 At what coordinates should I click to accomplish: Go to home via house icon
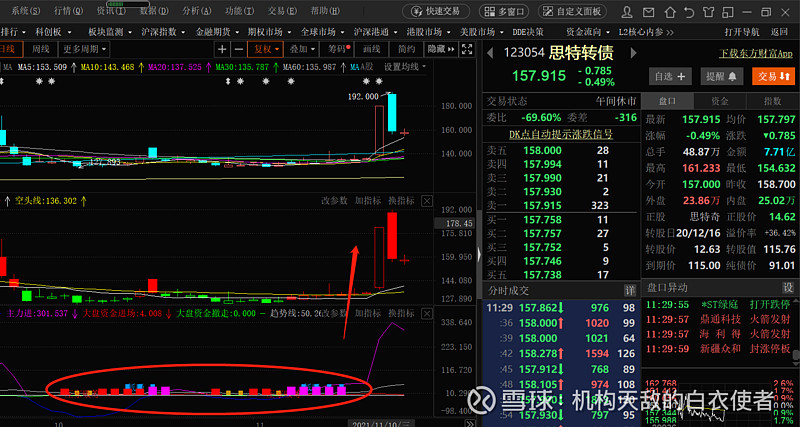point(669,12)
